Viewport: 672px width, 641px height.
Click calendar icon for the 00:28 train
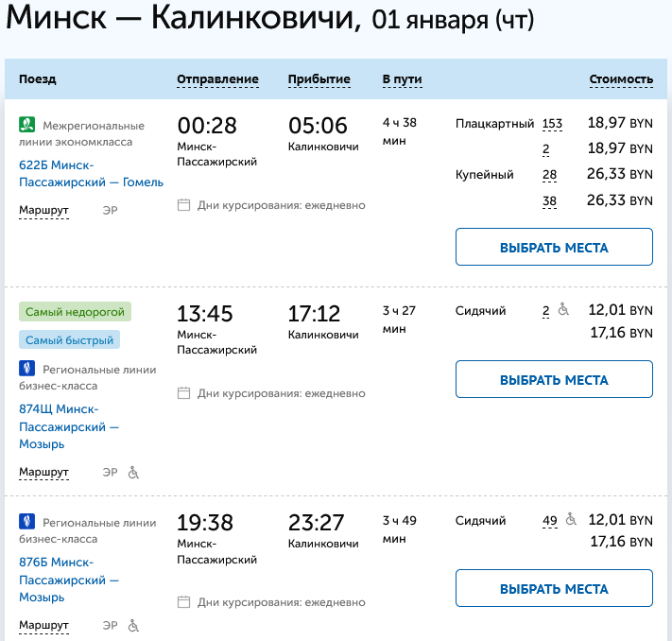tap(184, 205)
